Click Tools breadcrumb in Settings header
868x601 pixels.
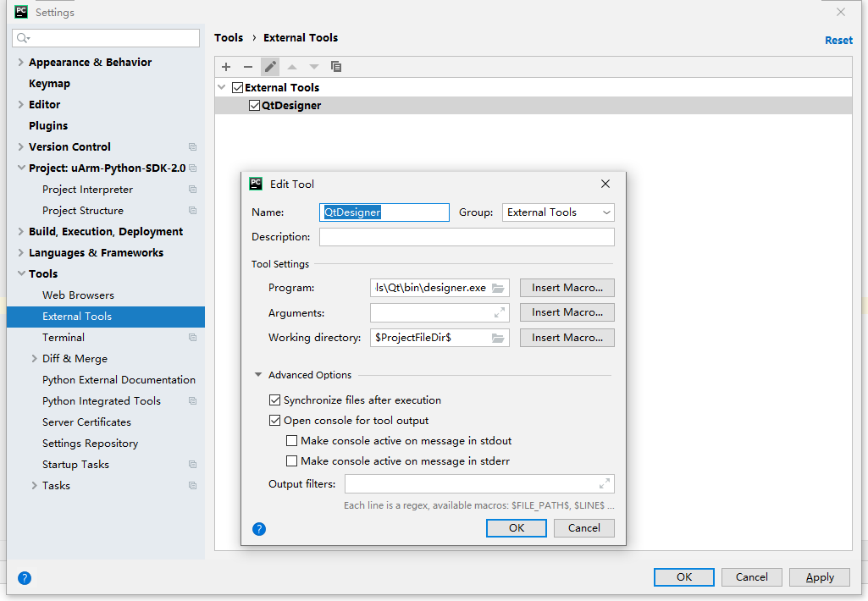click(x=229, y=37)
